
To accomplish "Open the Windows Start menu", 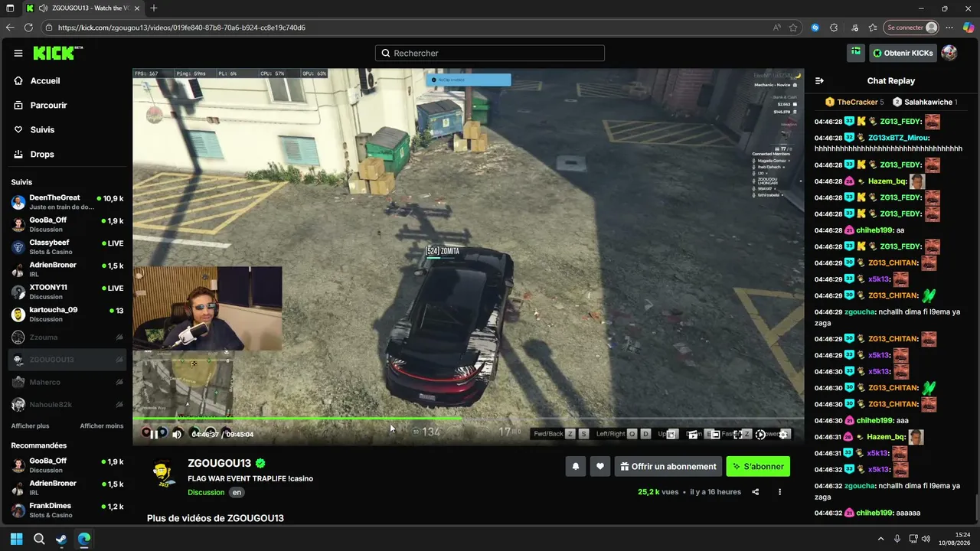I will [x=16, y=539].
